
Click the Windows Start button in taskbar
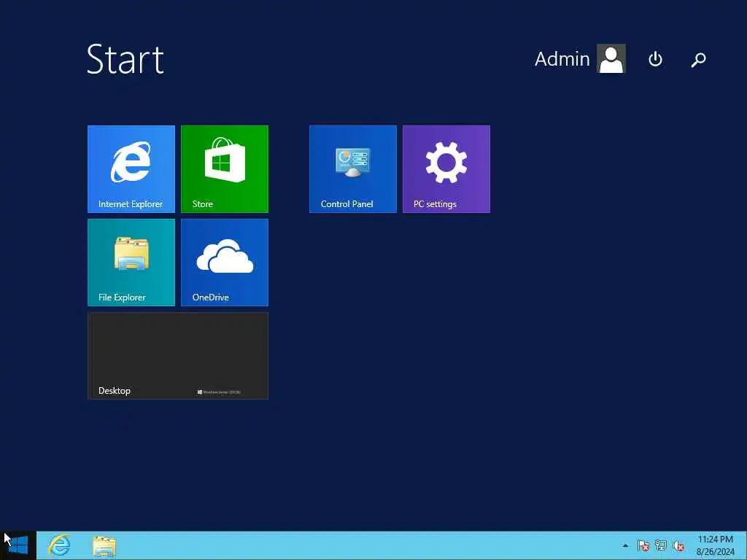(18, 545)
